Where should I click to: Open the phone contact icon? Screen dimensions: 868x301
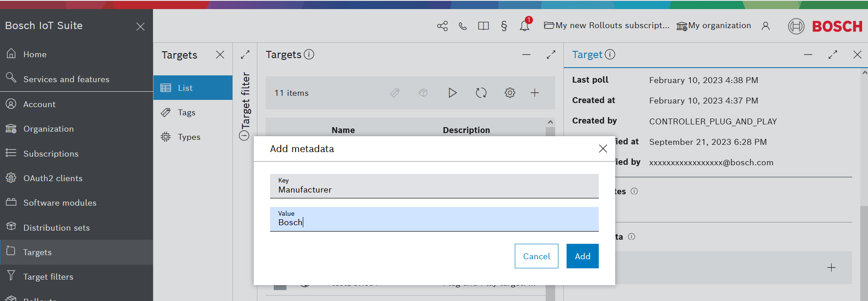[x=463, y=26]
